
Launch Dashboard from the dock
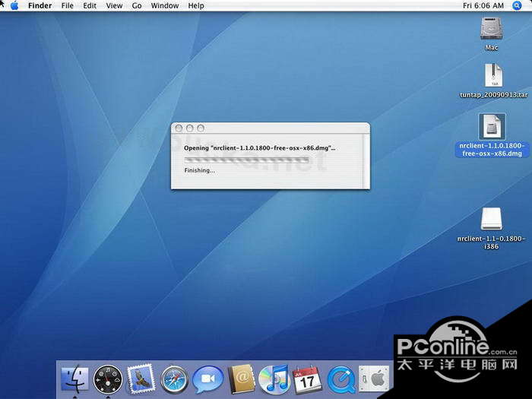click(108, 378)
